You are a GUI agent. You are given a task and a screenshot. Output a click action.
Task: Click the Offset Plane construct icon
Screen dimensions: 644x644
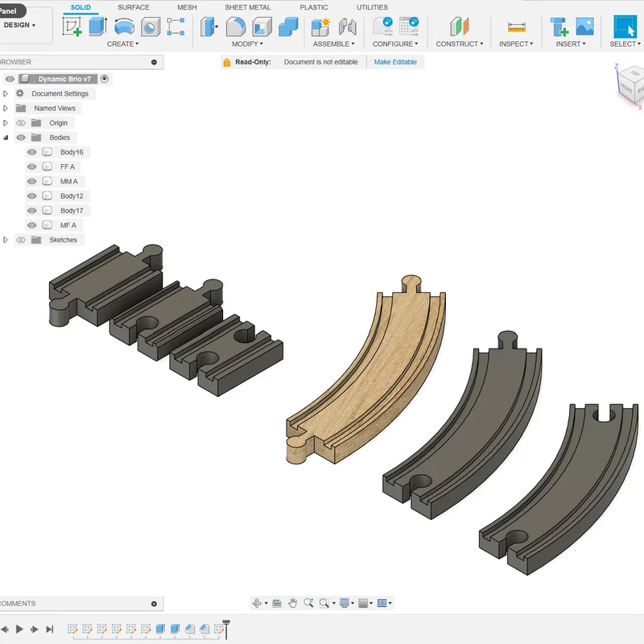459,27
